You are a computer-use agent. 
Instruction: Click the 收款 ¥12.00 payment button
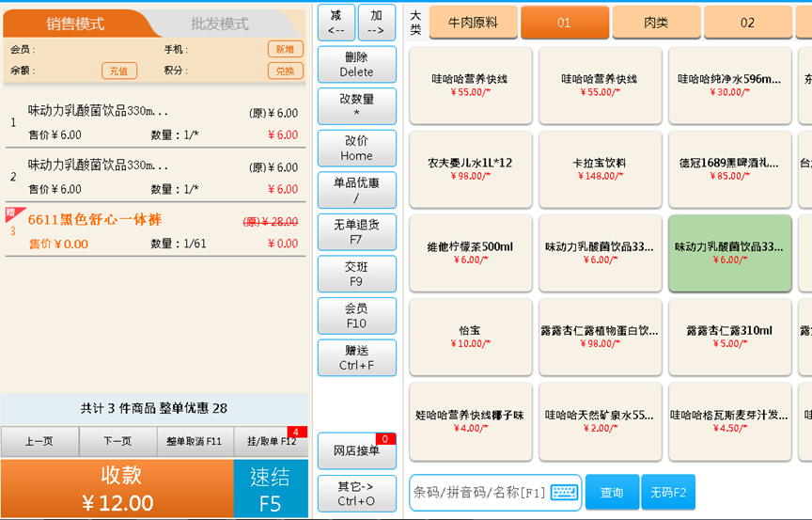pyautogui.click(x=117, y=488)
